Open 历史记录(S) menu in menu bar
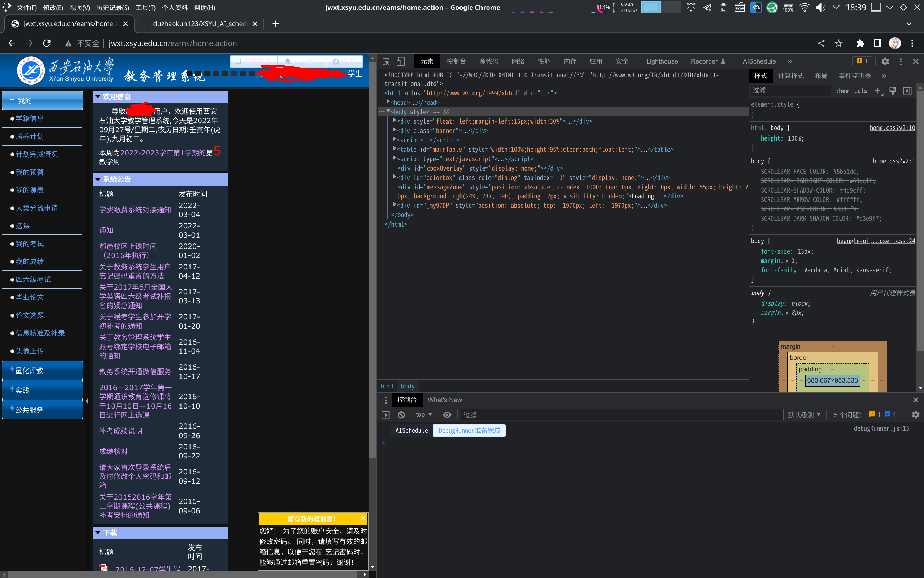924x578 pixels. (x=113, y=8)
